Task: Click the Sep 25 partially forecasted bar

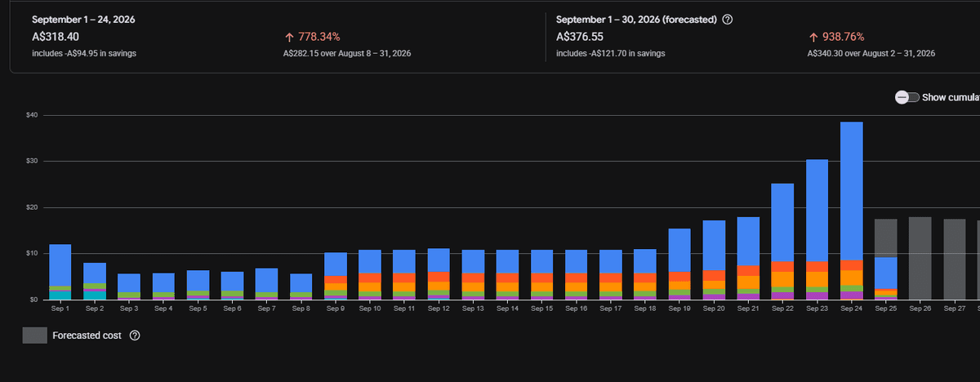Action: click(x=886, y=259)
